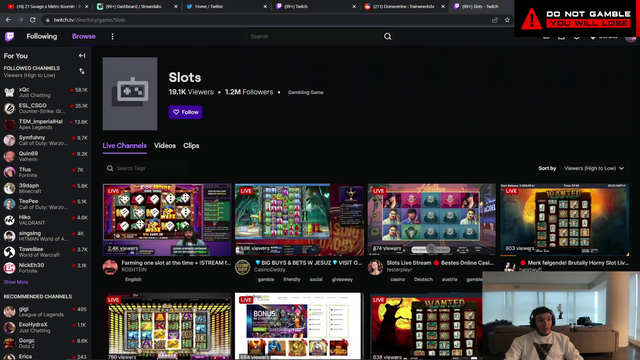The width and height of the screenshot is (640, 360).
Task: Click the Gambling Game tag
Action: [x=306, y=92]
